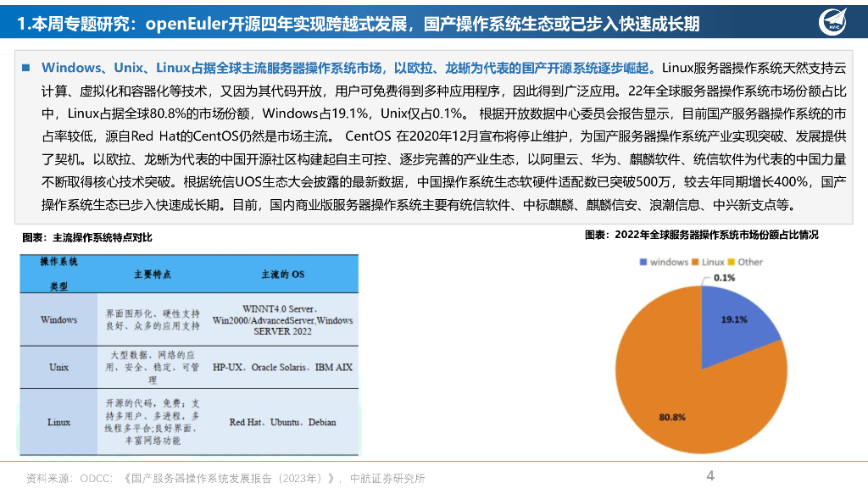The image size is (868, 488).
Task: Click the blue square bullet marker
Action: click(25, 68)
